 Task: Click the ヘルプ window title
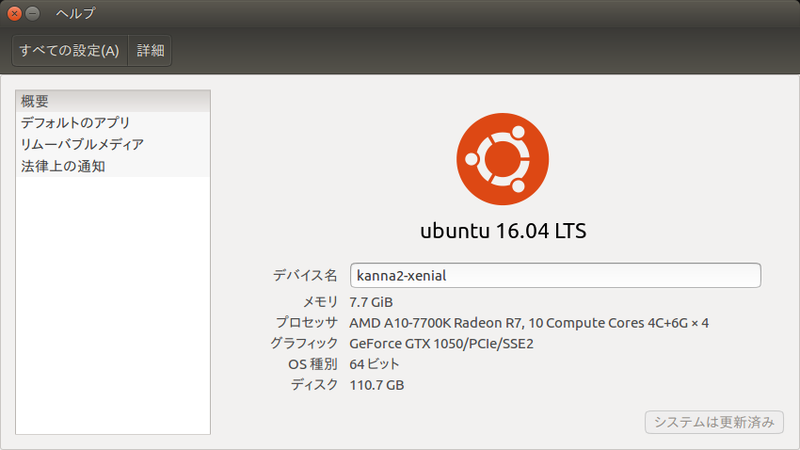[76, 13]
